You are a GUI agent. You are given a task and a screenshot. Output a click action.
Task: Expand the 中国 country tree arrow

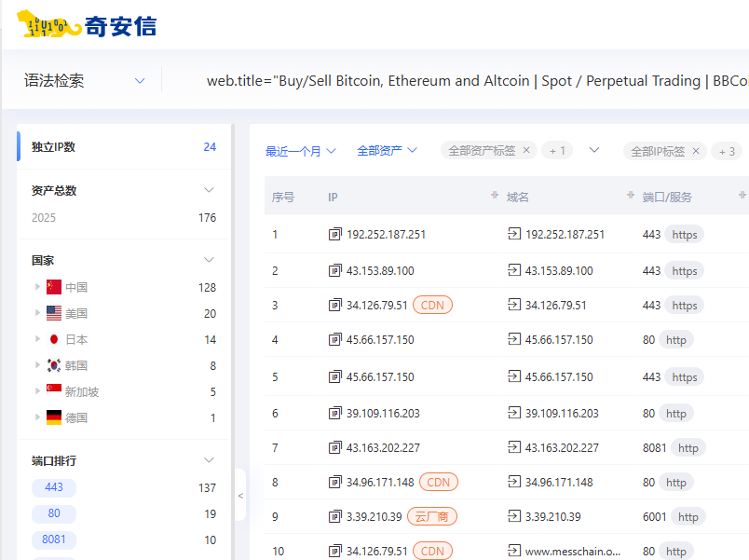tap(37, 287)
